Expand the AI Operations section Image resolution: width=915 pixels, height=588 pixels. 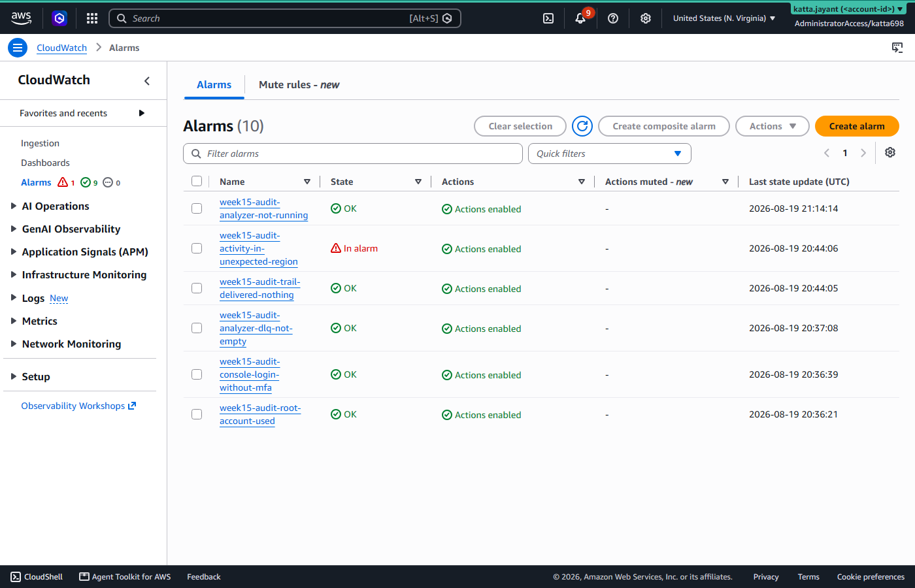tap(14, 206)
